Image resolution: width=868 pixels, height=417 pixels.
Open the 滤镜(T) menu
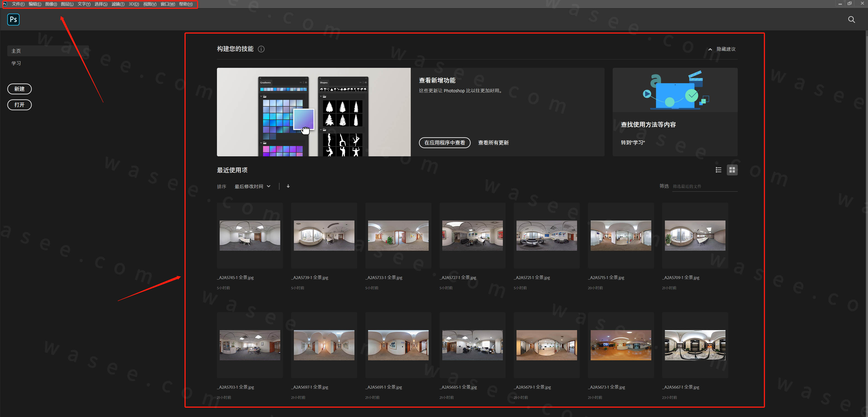pos(118,4)
